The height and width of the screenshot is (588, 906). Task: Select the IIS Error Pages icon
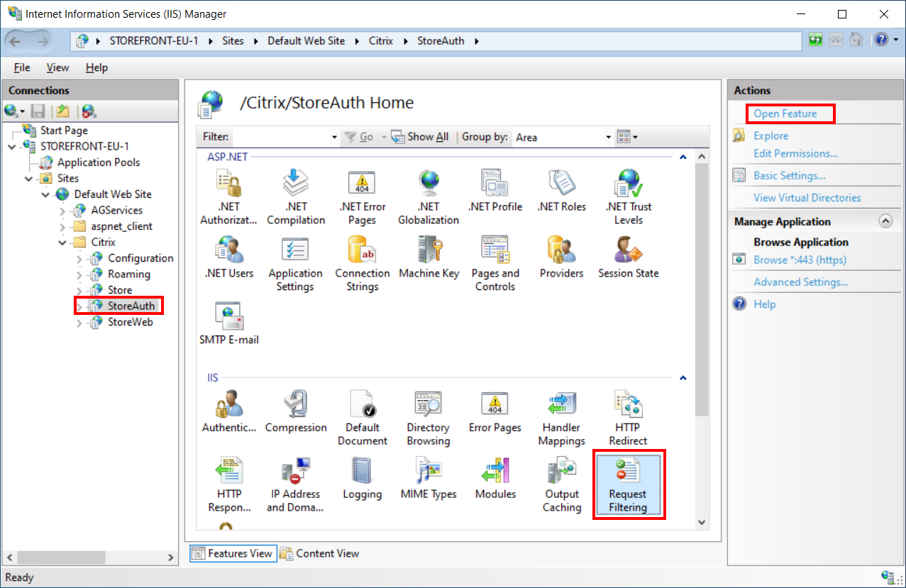click(495, 412)
